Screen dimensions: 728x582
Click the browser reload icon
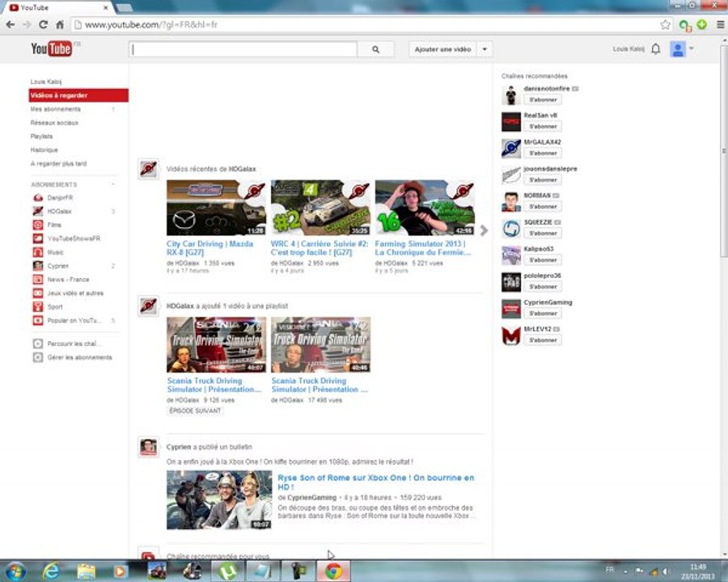[x=43, y=24]
